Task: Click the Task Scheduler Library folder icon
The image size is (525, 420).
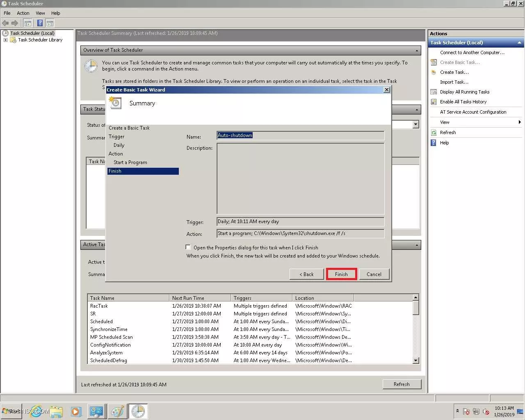Action: (x=13, y=40)
